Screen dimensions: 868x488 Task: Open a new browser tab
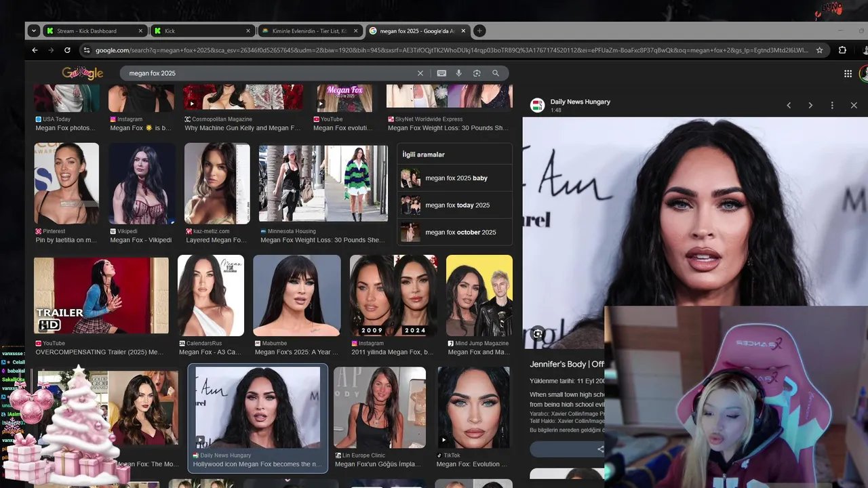pos(479,30)
